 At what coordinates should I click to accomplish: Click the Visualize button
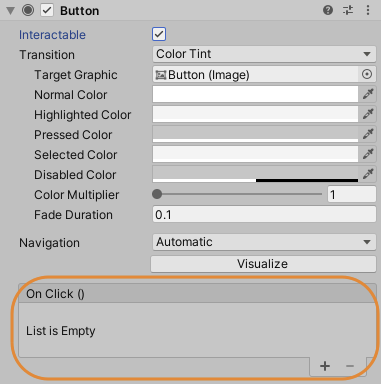tap(263, 264)
